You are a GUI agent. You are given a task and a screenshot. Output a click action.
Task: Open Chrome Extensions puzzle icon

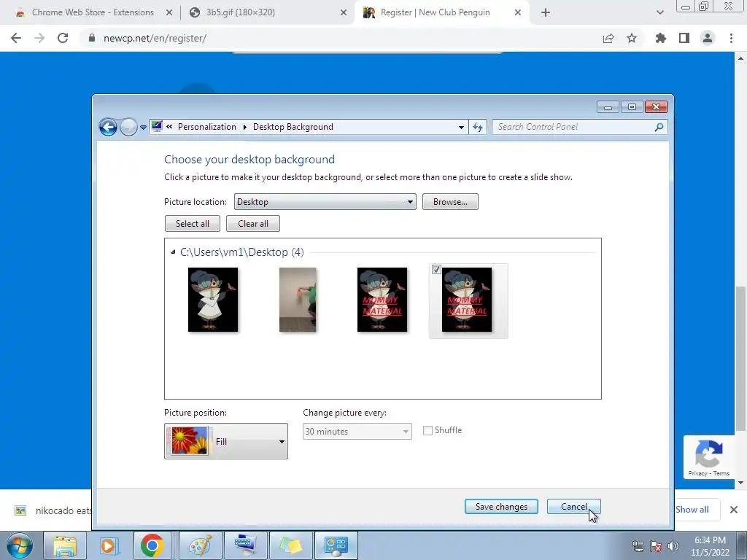click(x=661, y=38)
